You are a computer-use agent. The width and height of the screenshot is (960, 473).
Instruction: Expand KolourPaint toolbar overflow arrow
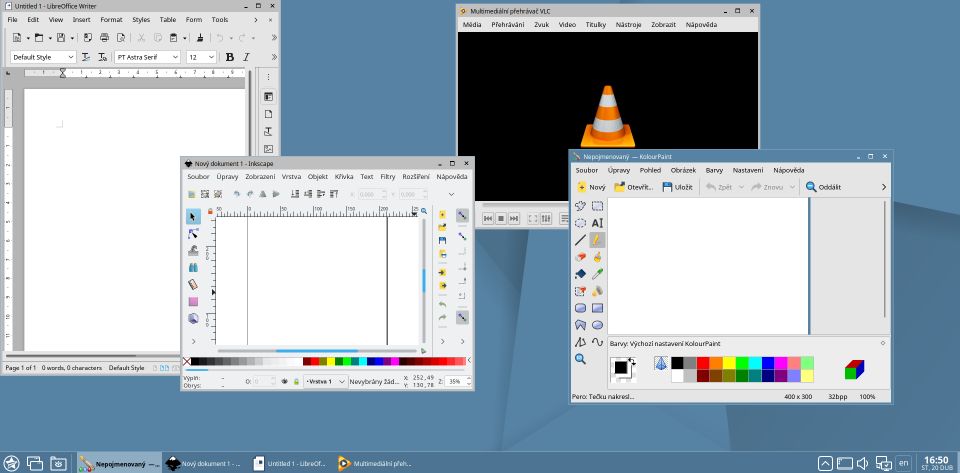(x=883, y=187)
